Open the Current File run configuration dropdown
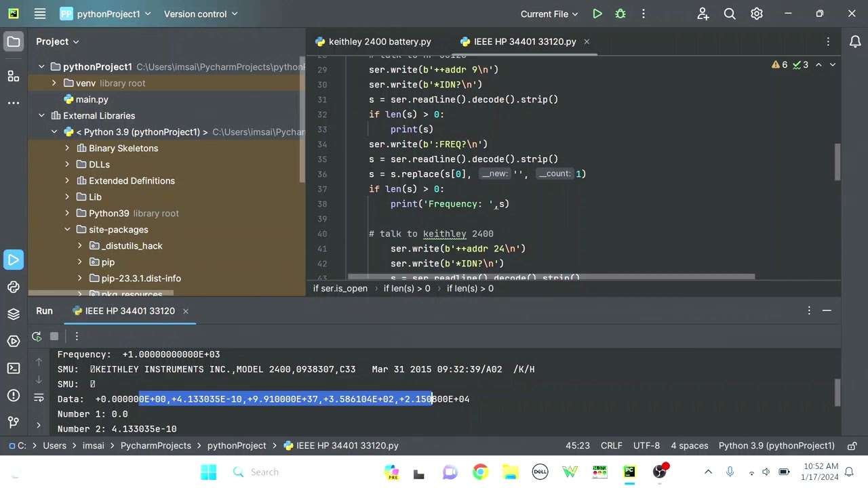868x488 pixels. click(x=549, y=14)
